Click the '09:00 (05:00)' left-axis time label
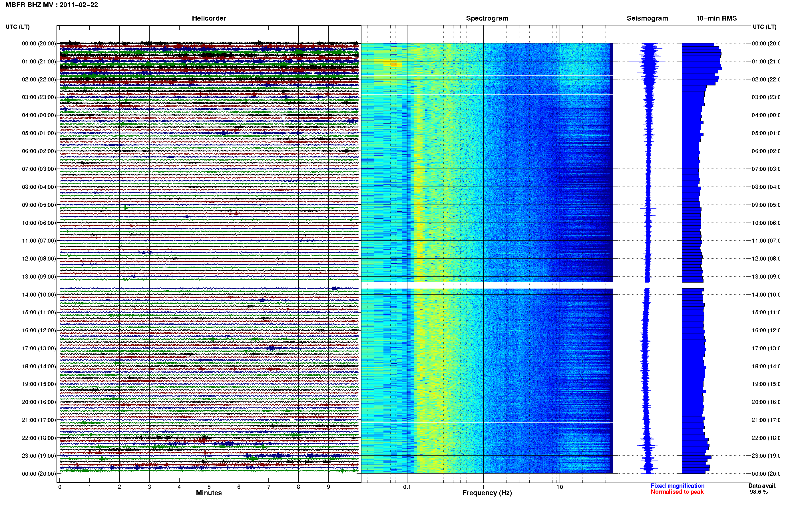The width and height of the screenshot is (812, 508). [39, 205]
